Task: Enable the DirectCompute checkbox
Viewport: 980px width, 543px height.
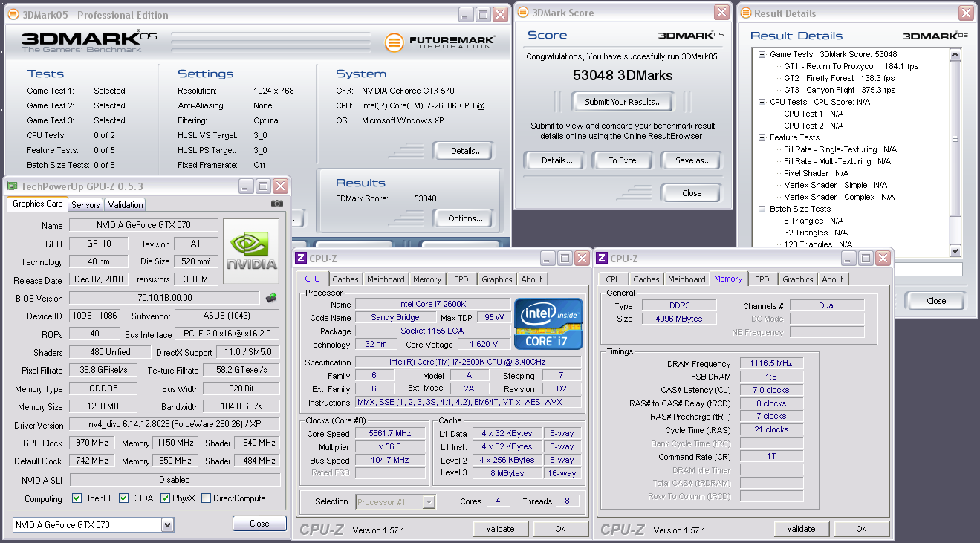Action: (x=207, y=498)
